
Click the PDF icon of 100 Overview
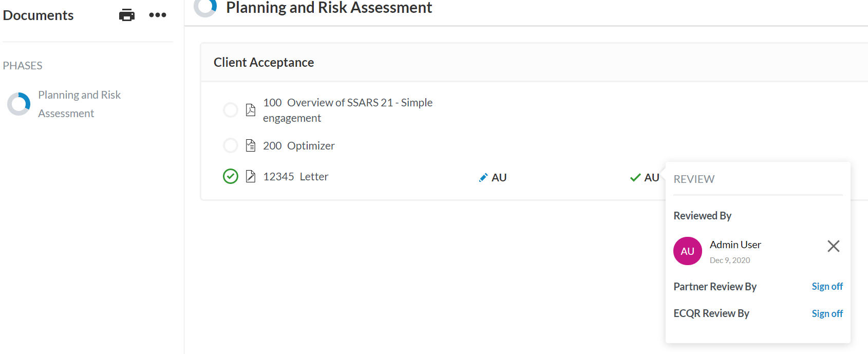point(251,110)
